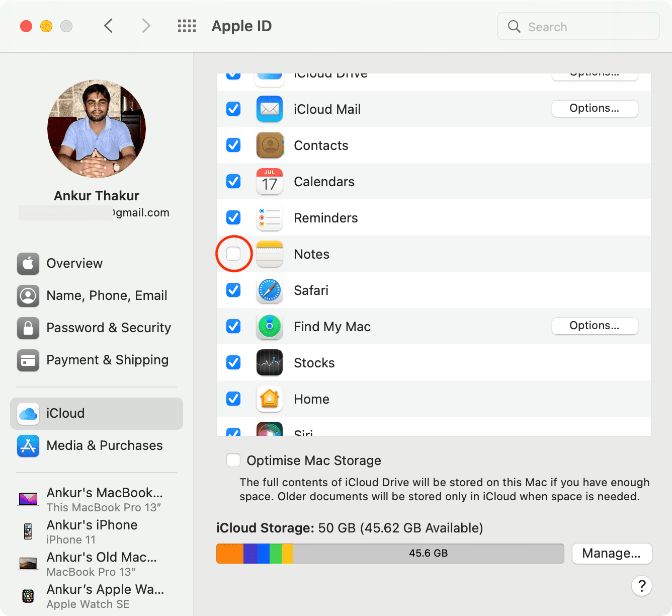Open Password & Security section

pos(97,328)
